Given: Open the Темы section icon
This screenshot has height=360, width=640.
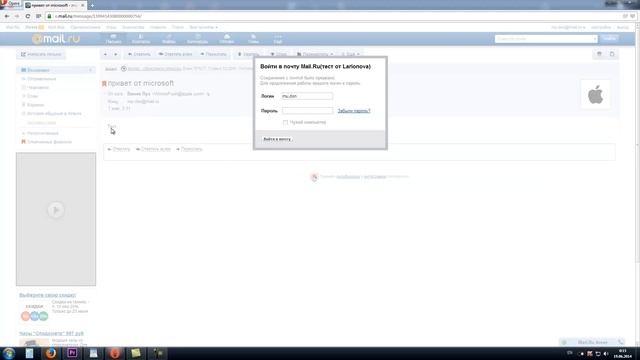Looking at the screenshot, I should click(x=253, y=39).
